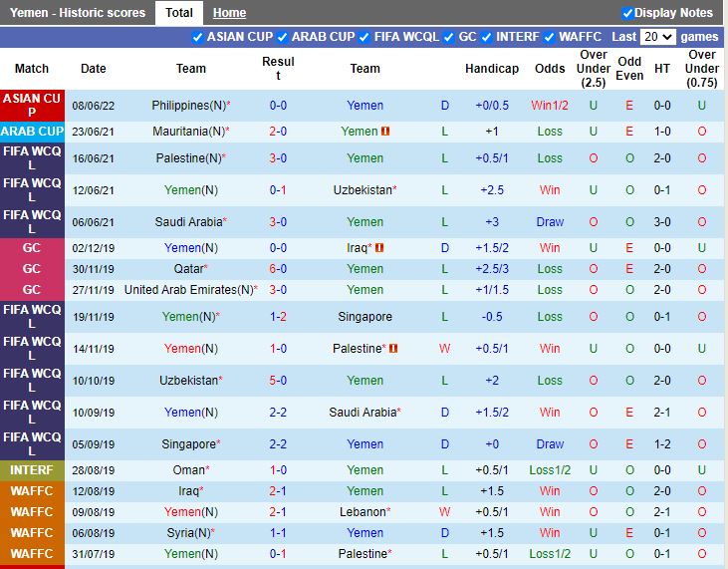Screen dimensions: 728x569
Task: Click the red card icon beside Iraq
Action: point(380,248)
